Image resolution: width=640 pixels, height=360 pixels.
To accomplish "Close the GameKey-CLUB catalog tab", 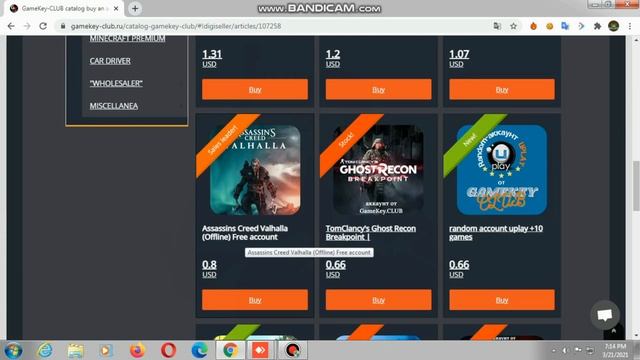I will (116, 8).
